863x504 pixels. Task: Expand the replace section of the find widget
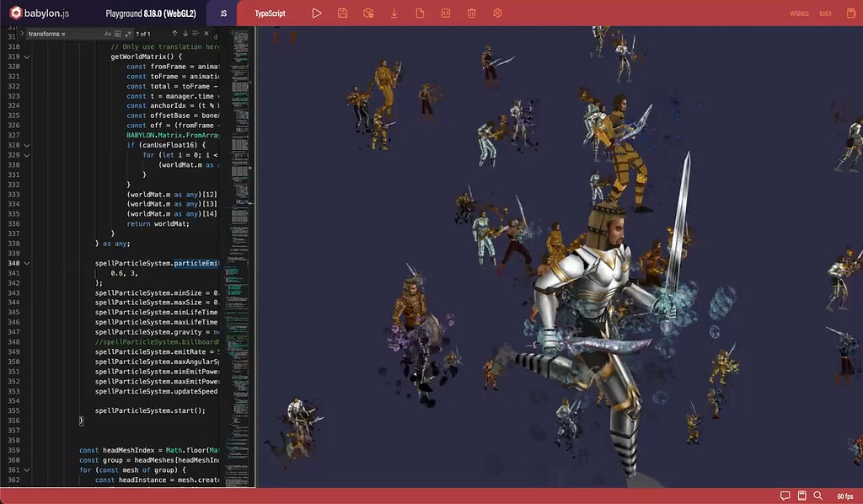pos(22,34)
